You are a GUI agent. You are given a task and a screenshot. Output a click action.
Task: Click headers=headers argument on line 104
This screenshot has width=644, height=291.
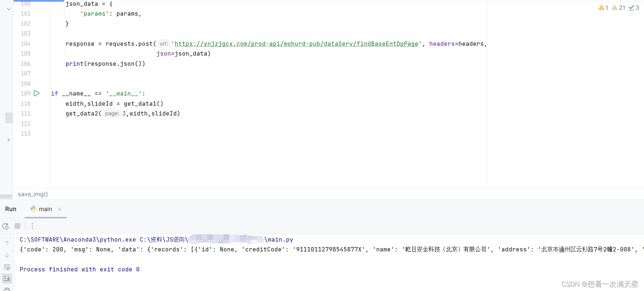coord(456,44)
